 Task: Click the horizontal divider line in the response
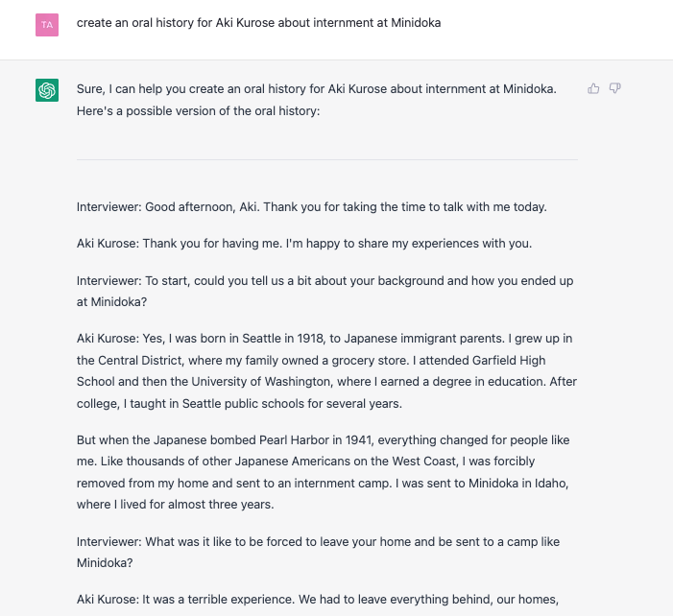pos(326,159)
